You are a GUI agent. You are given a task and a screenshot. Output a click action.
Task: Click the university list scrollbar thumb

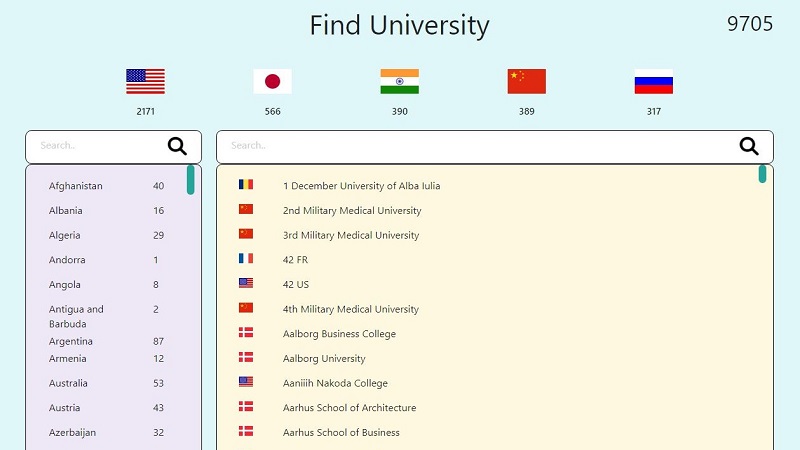[x=762, y=174]
